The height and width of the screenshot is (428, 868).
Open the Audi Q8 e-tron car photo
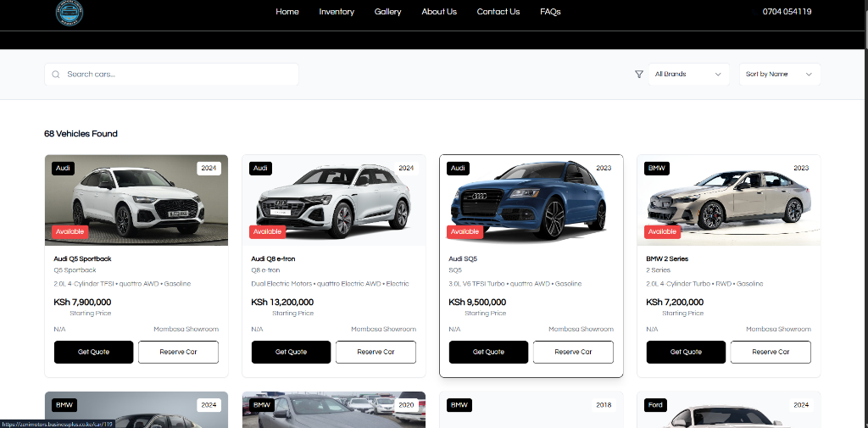334,200
